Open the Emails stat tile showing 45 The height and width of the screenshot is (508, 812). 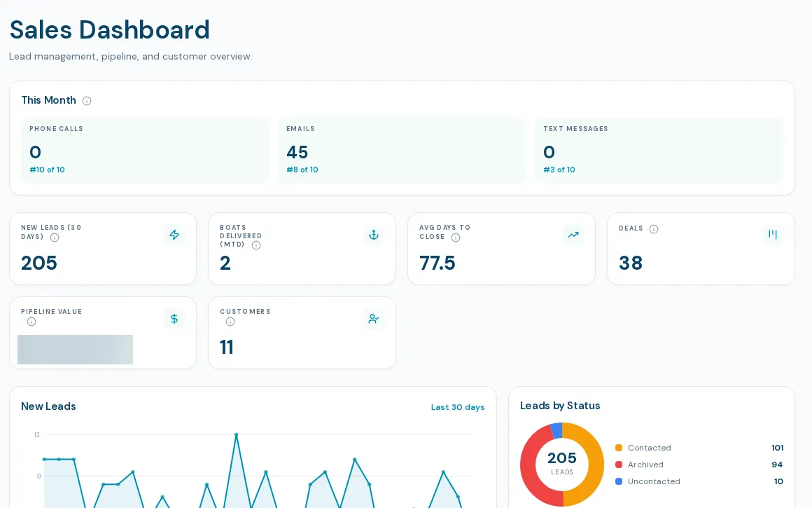click(x=402, y=151)
